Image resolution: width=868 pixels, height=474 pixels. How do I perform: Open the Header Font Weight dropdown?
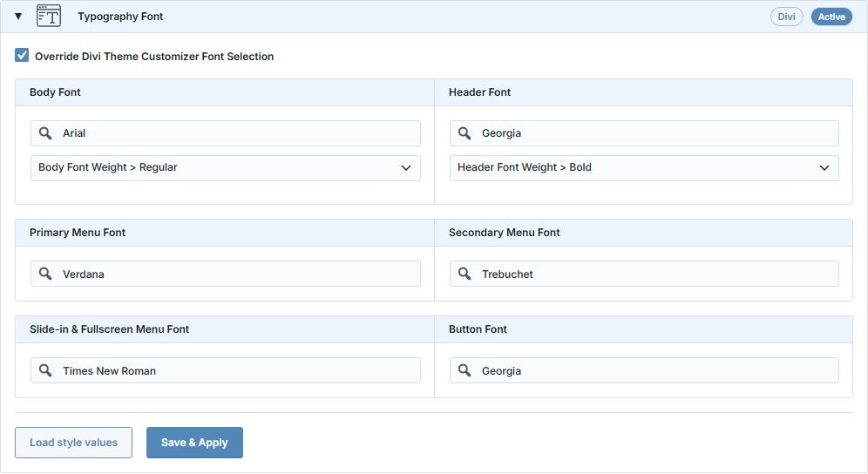[644, 168]
